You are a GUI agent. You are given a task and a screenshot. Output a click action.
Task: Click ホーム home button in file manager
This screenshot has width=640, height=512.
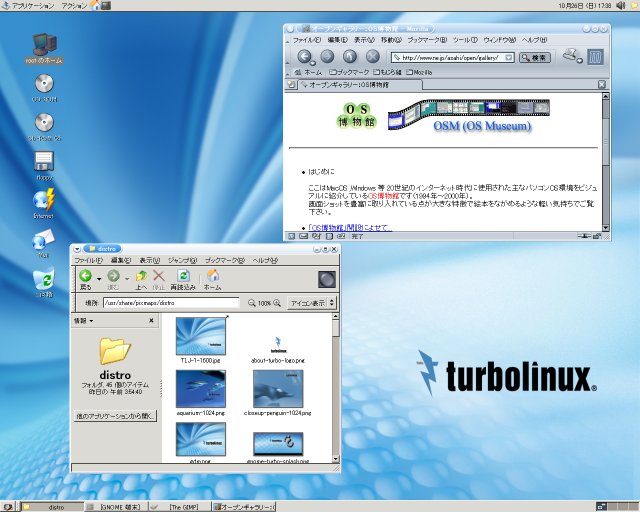[213, 280]
